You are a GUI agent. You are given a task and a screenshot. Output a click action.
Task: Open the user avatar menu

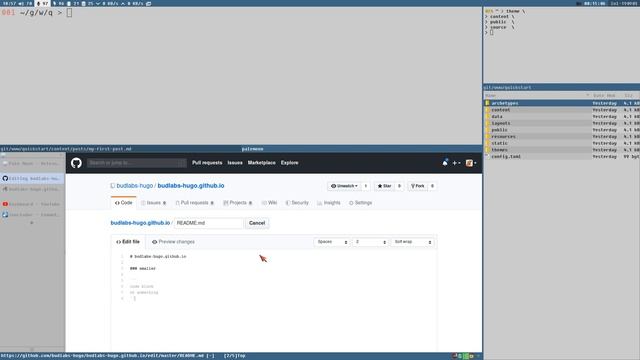click(x=471, y=163)
